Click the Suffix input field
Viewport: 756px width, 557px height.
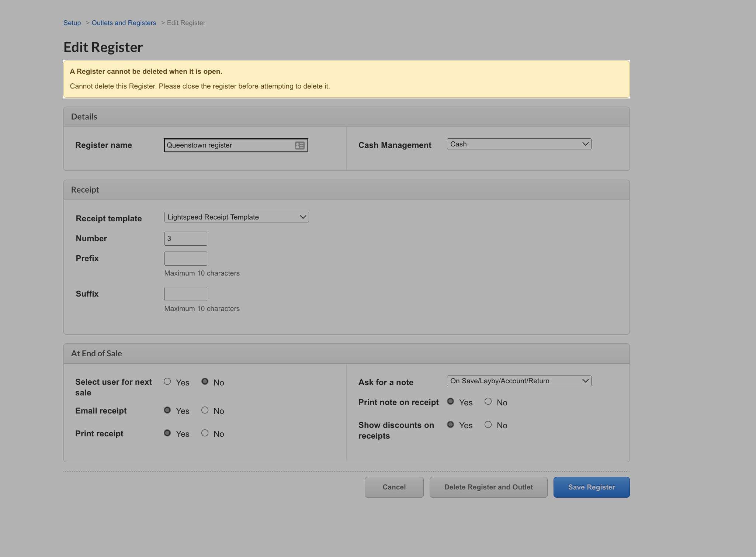tap(185, 294)
